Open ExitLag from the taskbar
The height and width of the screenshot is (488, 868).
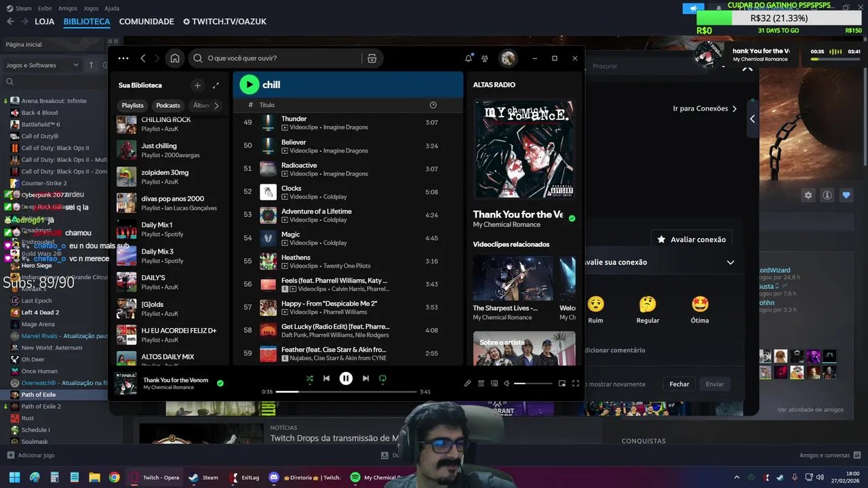244,477
